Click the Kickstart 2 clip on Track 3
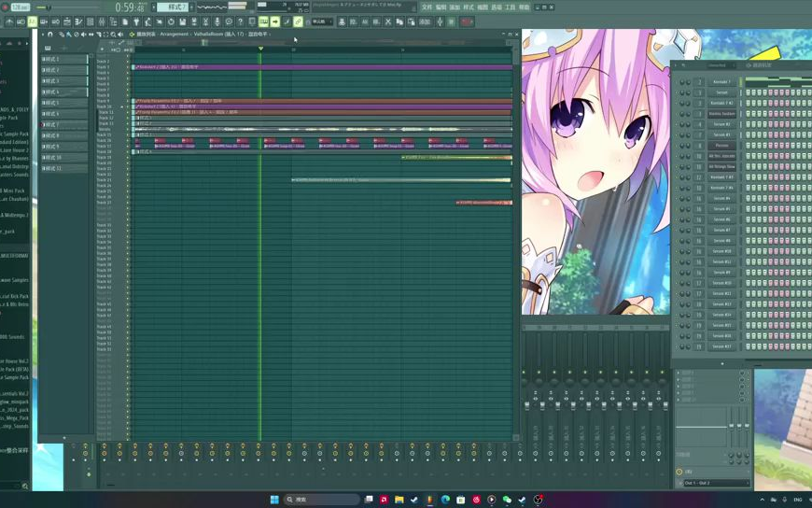Viewport: 812px width, 508px height. [322, 67]
